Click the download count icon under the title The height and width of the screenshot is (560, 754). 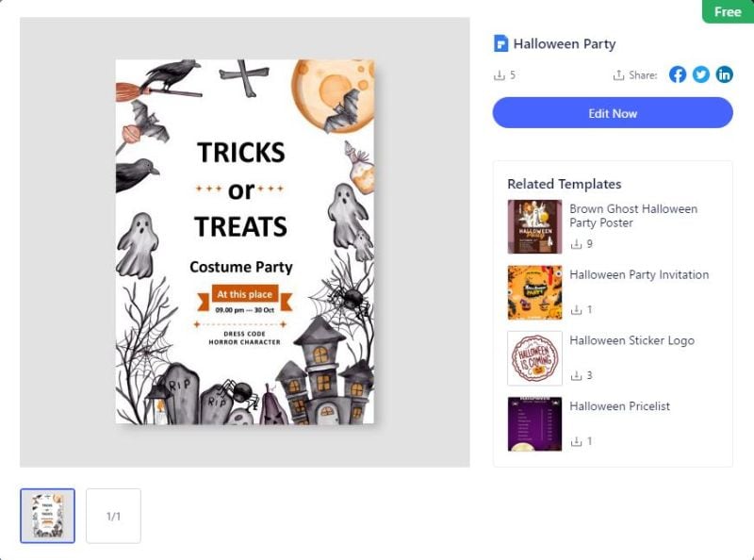500,75
